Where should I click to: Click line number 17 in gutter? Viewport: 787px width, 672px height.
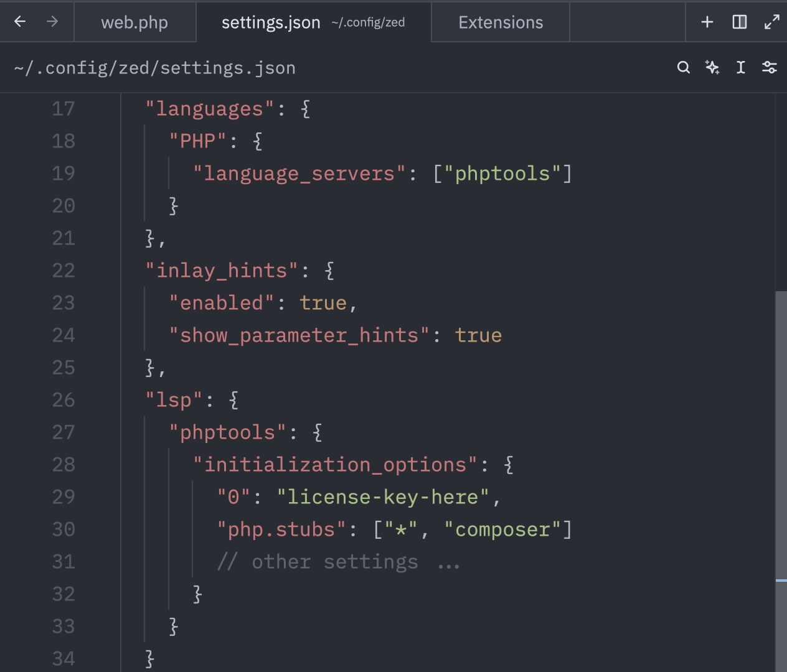coord(63,109)
